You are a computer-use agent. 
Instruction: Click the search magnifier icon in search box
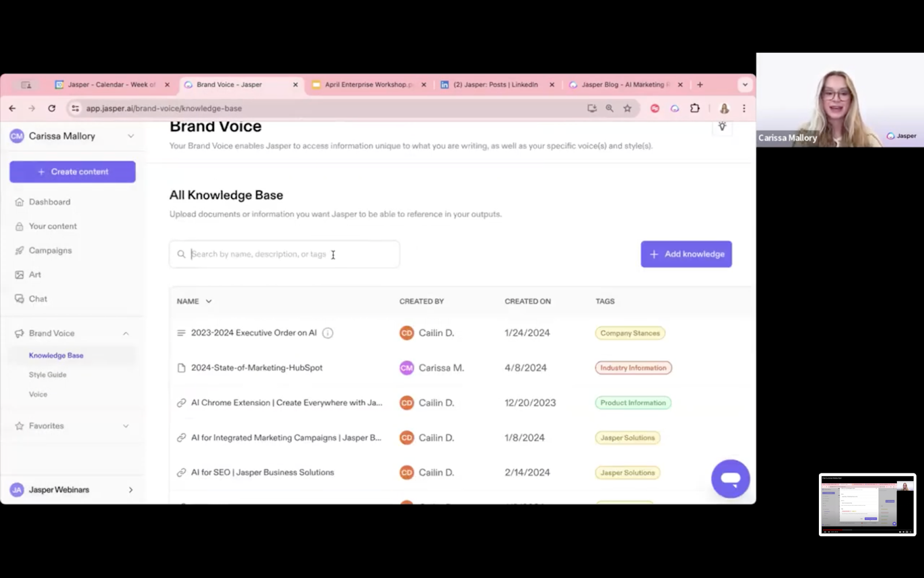tap(181, 254)
